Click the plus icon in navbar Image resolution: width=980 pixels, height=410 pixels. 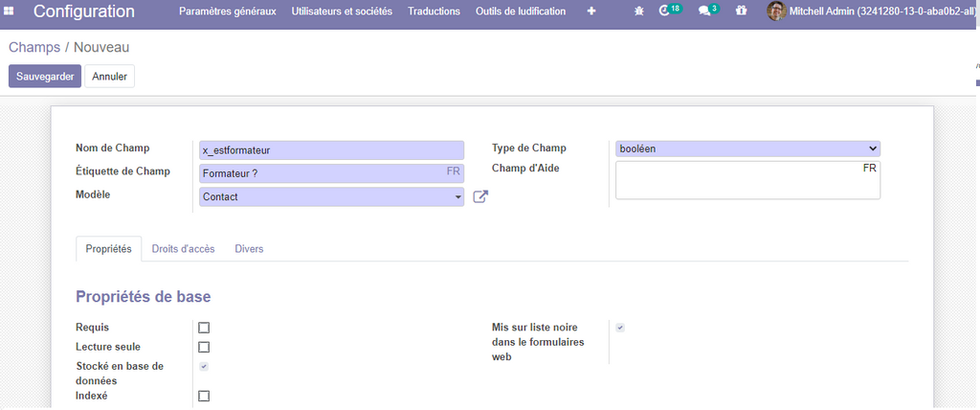tap(590, 11)
